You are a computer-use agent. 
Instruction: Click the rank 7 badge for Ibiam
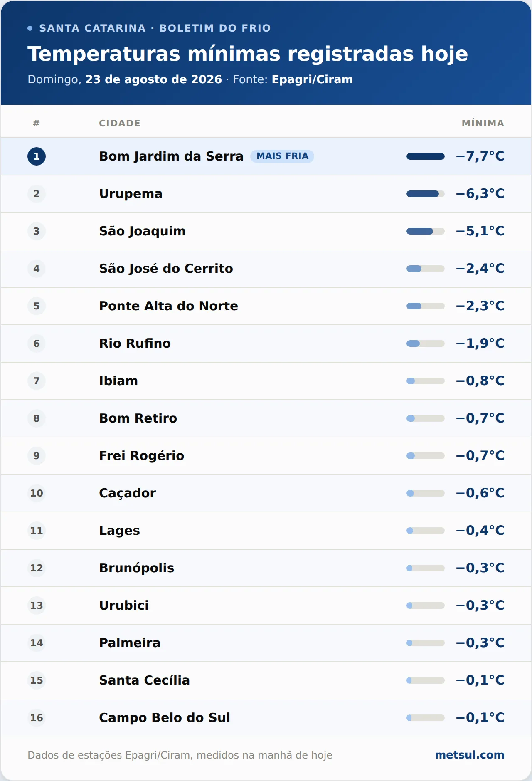click(x=37, y=381)
